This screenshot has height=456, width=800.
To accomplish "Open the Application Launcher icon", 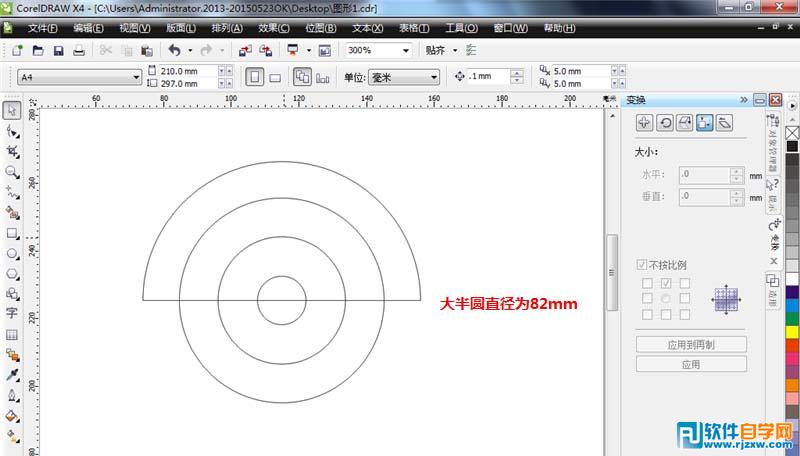I will 293,50.
